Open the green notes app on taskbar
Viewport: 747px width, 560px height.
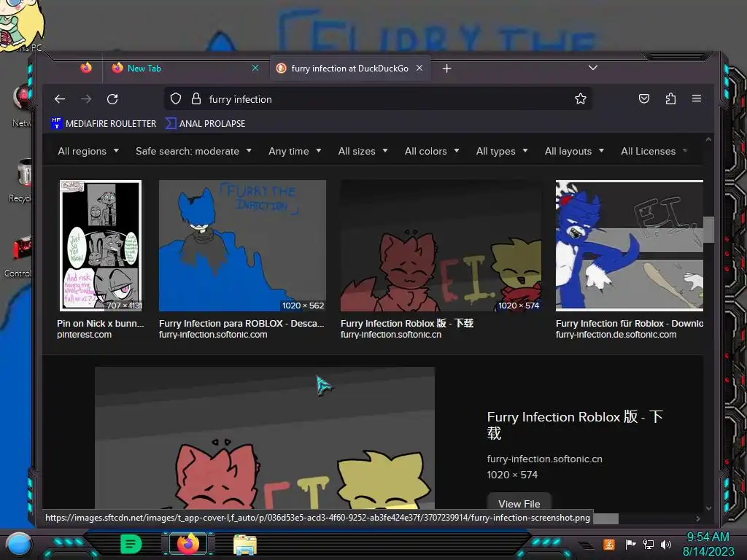tap(131, 544)
